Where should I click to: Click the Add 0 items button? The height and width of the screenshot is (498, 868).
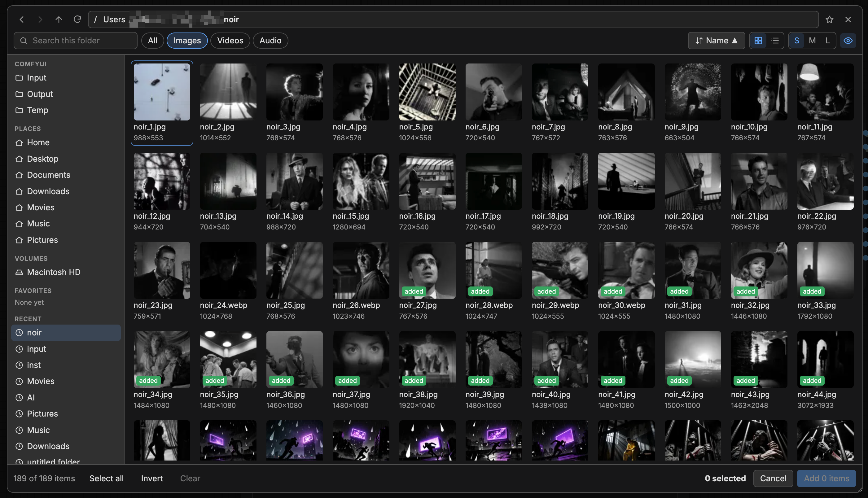826,478
